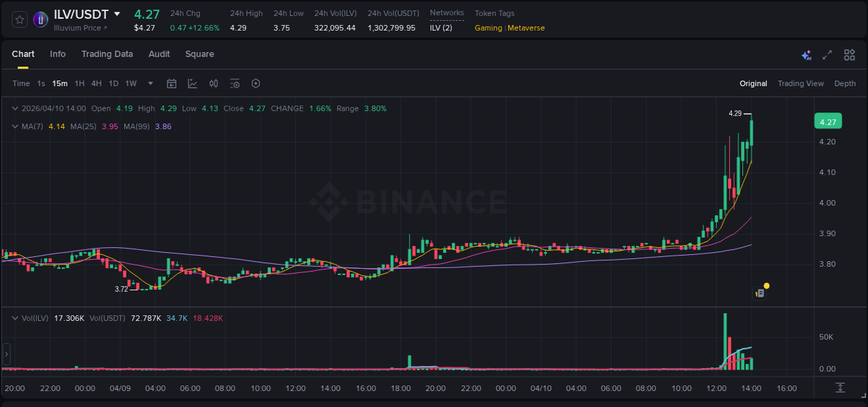Expand chart to fullscreen via arrow icon

point(827,54)
